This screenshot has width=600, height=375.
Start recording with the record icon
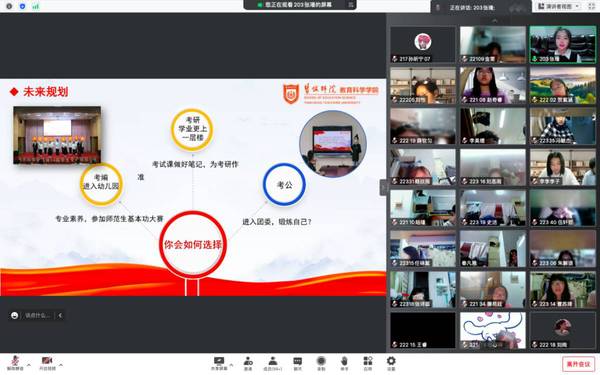click(321, 363)
